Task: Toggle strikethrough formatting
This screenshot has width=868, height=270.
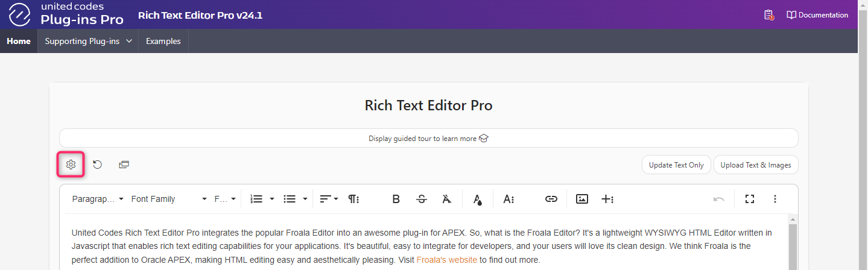Action: (x=422, y=199)
